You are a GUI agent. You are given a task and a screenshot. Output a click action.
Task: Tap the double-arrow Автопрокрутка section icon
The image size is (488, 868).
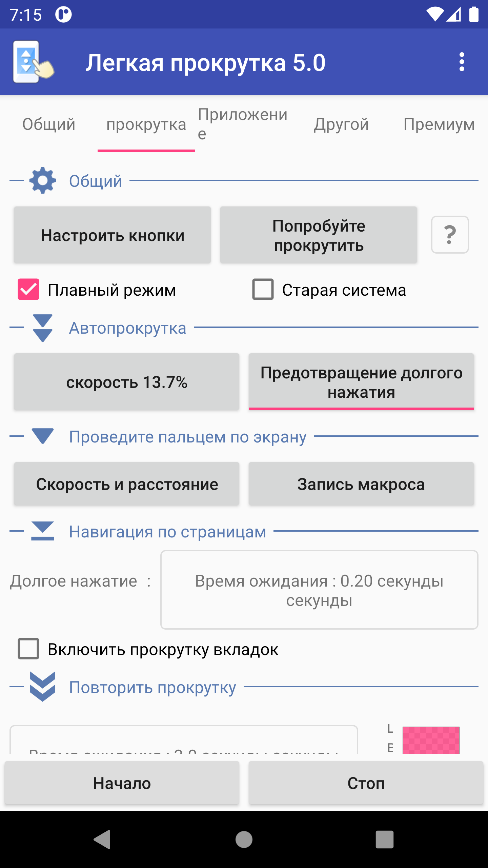(x=43, y=328)
